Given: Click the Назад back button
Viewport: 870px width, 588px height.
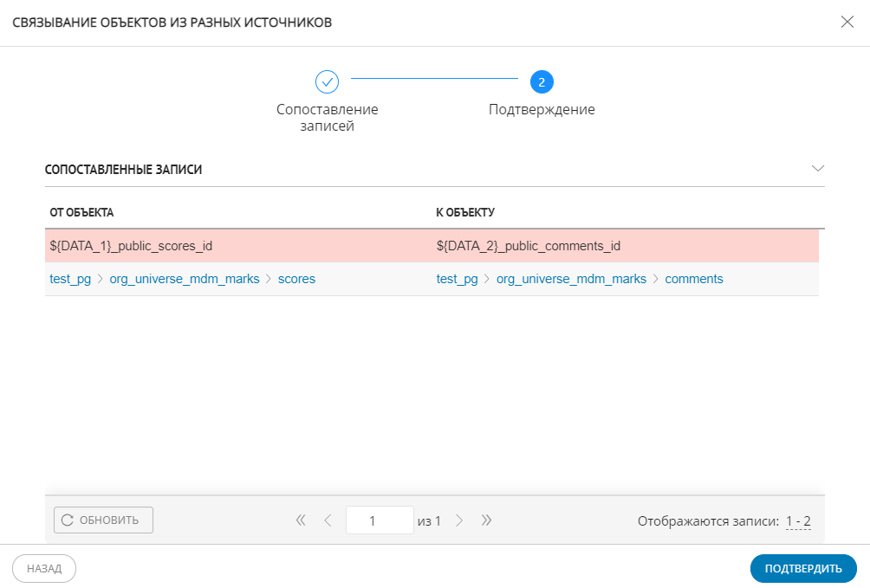Looking at the screenshot, I should pyautogui.click(x=44, y=569).
